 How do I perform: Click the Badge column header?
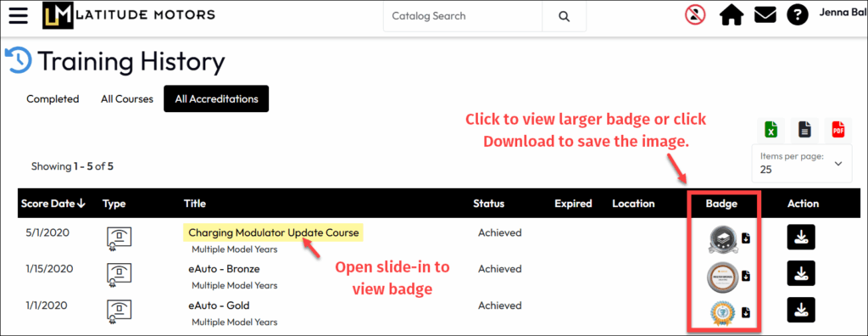point(722,204)
